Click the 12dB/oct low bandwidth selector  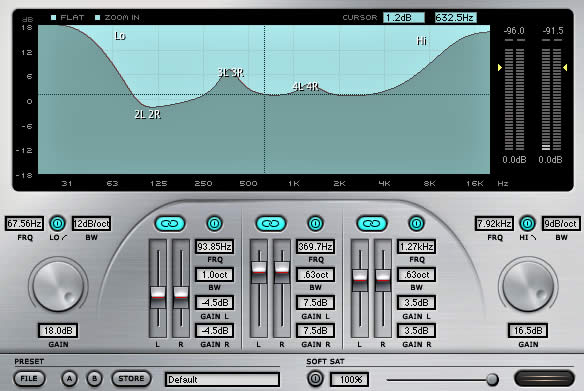tap(91, 223)
